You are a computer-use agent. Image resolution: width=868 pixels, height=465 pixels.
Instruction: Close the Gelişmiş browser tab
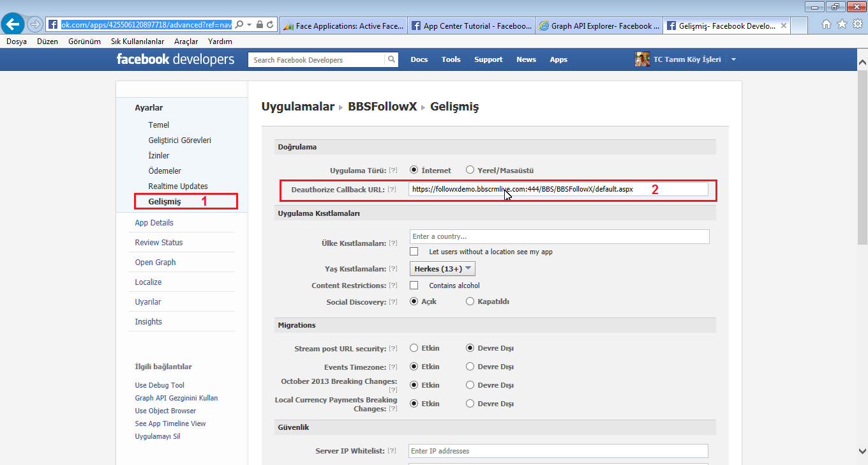783,26
